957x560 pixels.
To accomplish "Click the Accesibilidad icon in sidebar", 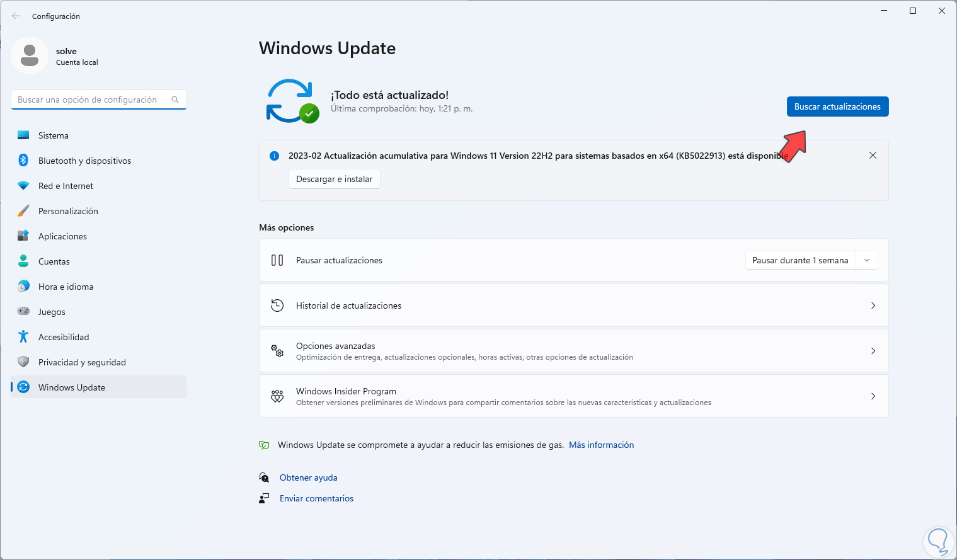I will coord(23,337).
